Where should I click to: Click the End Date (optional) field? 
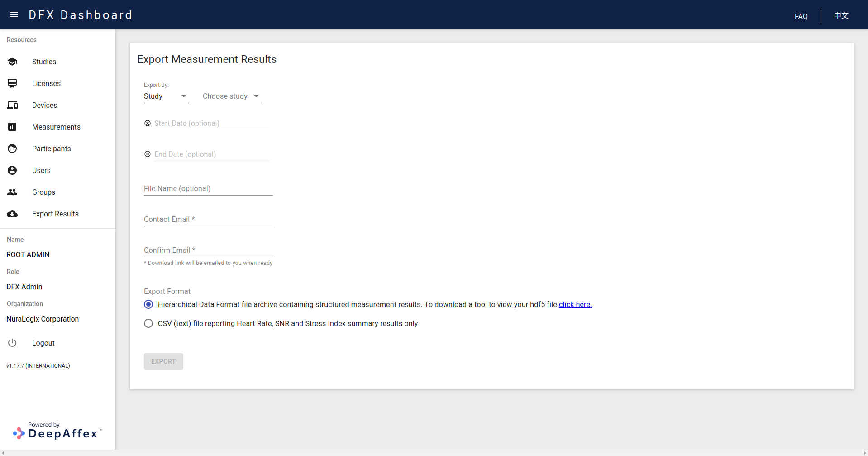(x=212, y=154)
